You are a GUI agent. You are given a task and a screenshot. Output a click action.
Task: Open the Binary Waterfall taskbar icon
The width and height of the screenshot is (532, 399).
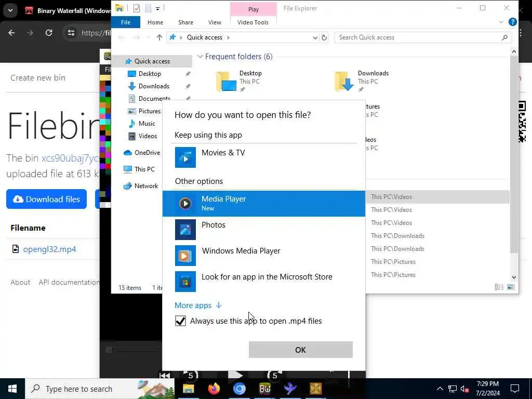(x=264, y=389)
